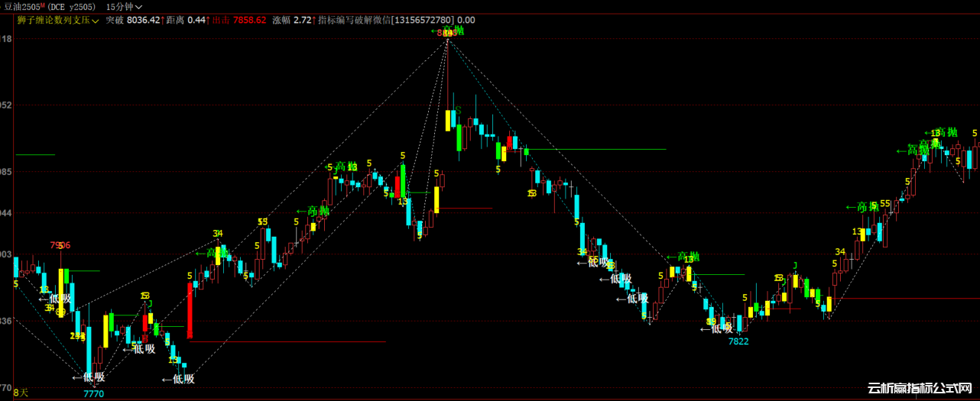Click the red 7906 price label

coord(60,245)
